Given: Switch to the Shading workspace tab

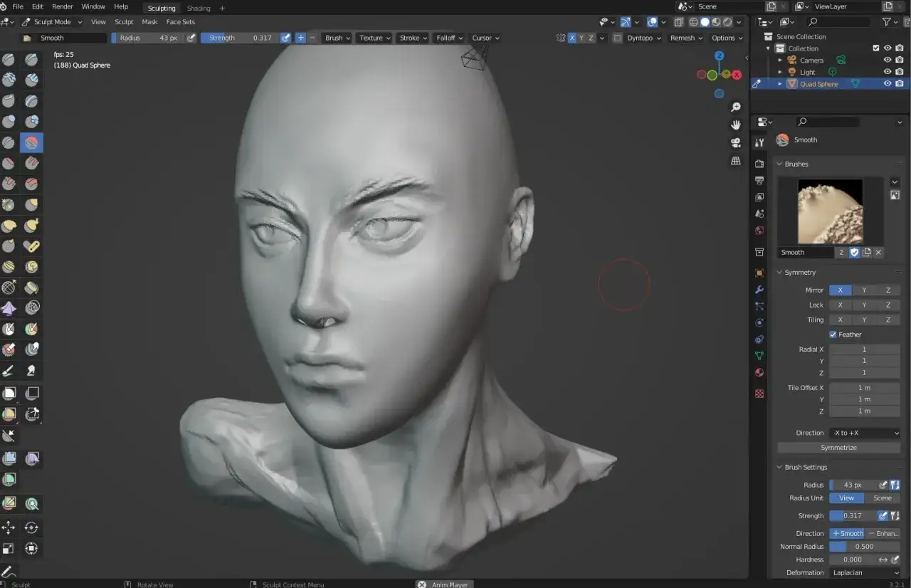Looking at the screenshot, I should pyautogui.click(x=199, y=8).
